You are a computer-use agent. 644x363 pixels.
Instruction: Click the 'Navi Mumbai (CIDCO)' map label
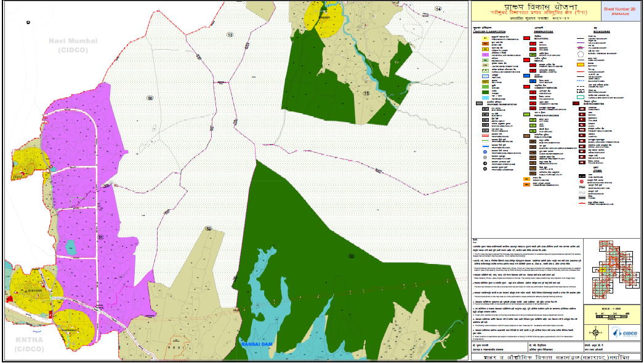tap(73, 45)
